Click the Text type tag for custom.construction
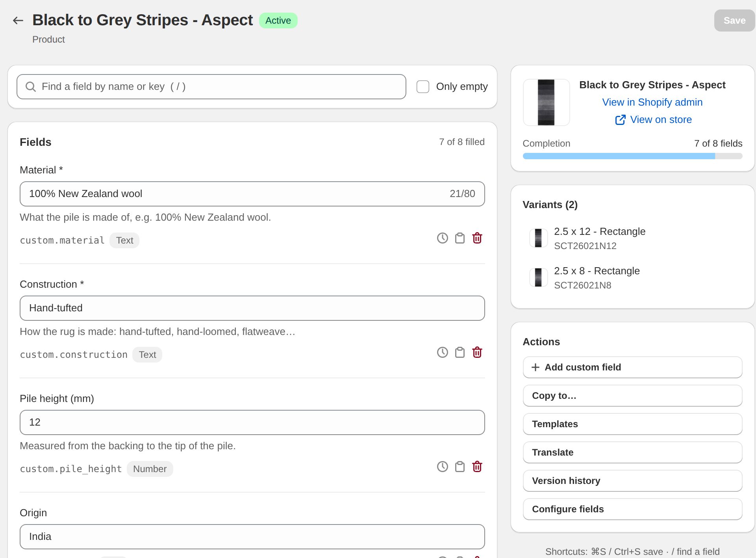The image size is (756, 558). (147, 355)
